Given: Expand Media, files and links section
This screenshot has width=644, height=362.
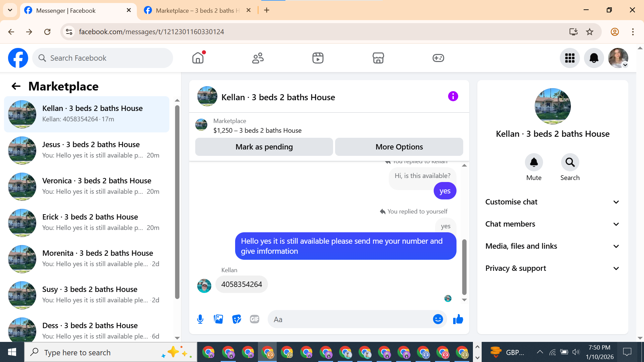Looking at the screenshot, I should tap(552, 246).
